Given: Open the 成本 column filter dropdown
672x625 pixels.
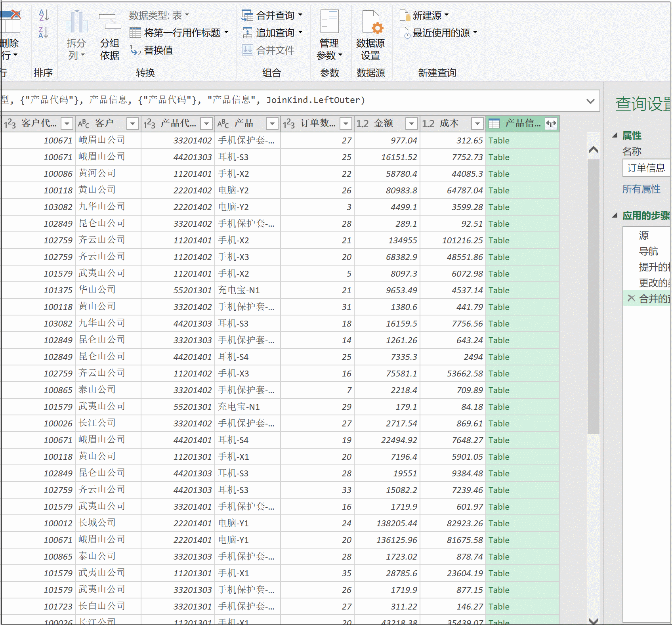Looking at the screenshot, I should click(477, 124).
